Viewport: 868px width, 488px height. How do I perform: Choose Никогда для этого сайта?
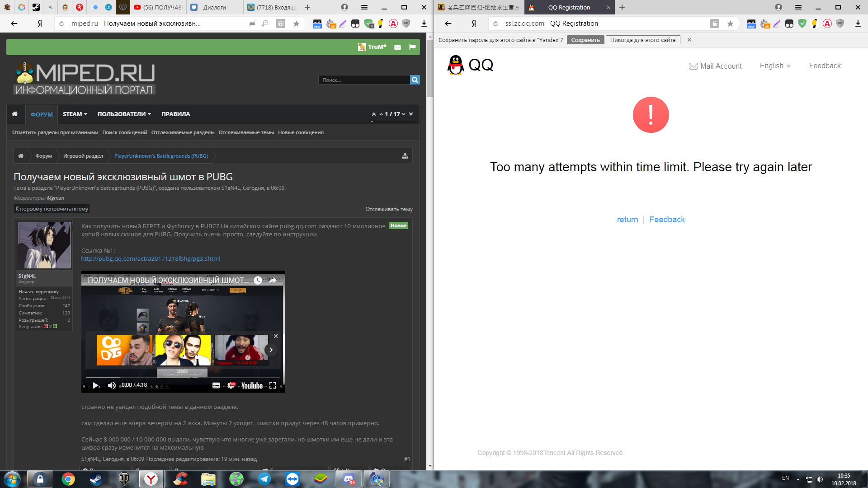(x=643, y=40)
